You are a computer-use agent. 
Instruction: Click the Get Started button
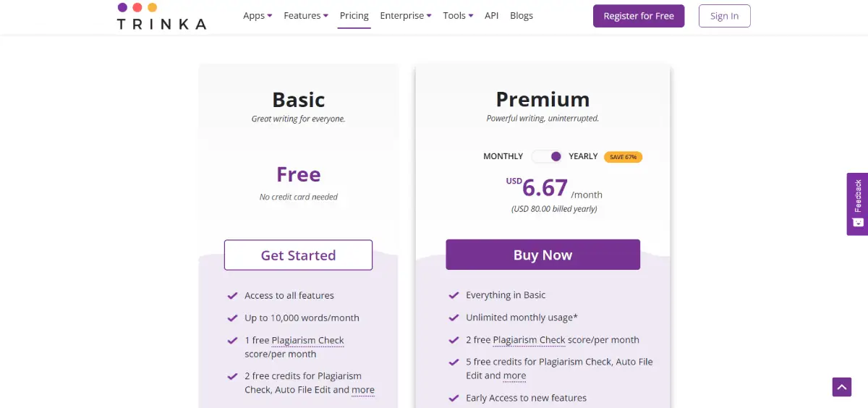tap(298, 255)
